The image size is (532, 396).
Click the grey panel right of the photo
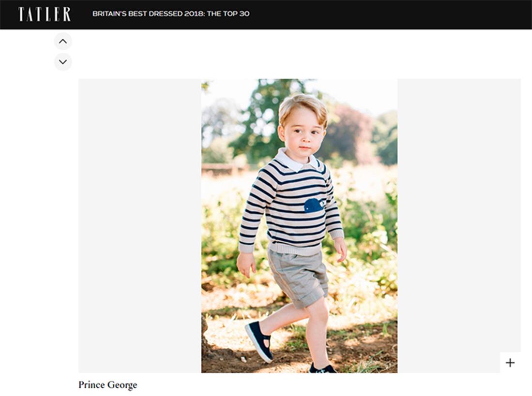pos(459,213)
